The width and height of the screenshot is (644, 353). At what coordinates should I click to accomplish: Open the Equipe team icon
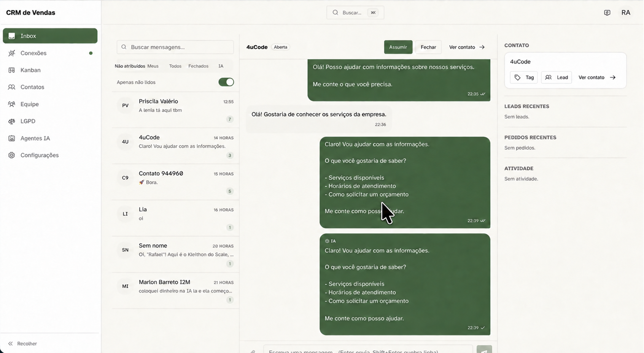point(12,104)
